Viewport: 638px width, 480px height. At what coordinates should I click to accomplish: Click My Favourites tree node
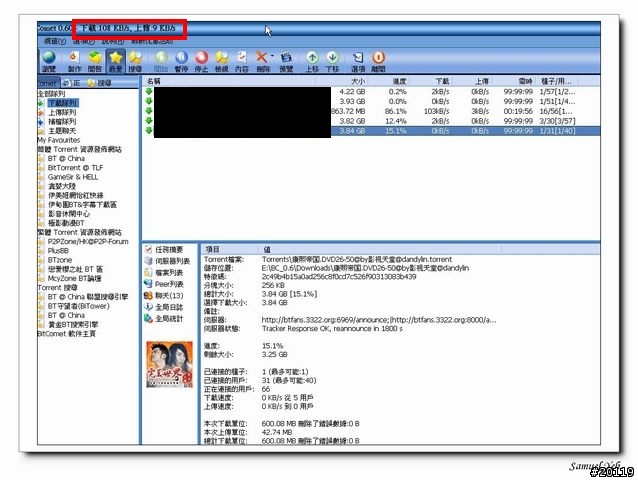59,140
